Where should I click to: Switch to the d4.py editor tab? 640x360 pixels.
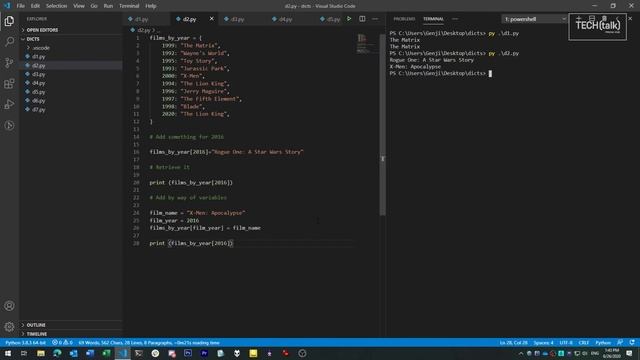point(290,19)
